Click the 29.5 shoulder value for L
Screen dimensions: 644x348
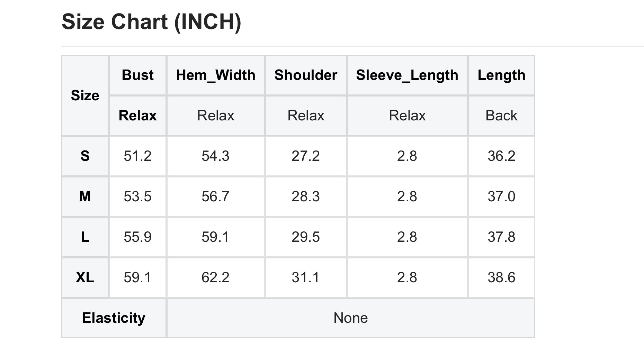pyautogui.click(x=306, y=237)
